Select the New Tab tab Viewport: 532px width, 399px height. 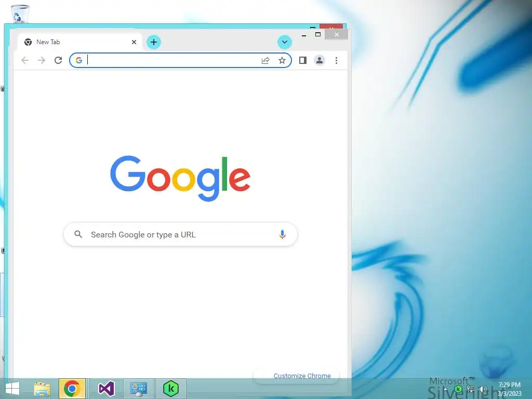[79, 42]
